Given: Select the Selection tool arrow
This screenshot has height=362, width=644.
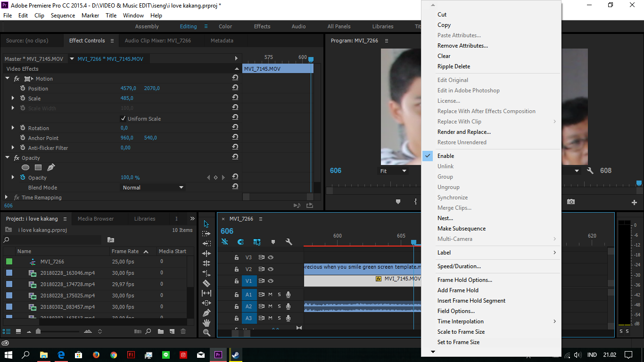Looking at the screenshot, I should tap(206, 224).
